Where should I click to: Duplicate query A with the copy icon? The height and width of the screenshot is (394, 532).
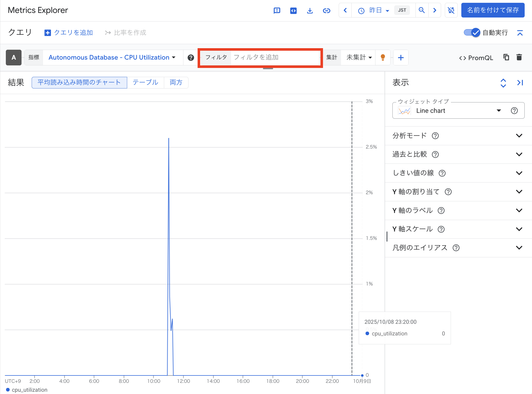pyautogui.click(x=506, y=58)
